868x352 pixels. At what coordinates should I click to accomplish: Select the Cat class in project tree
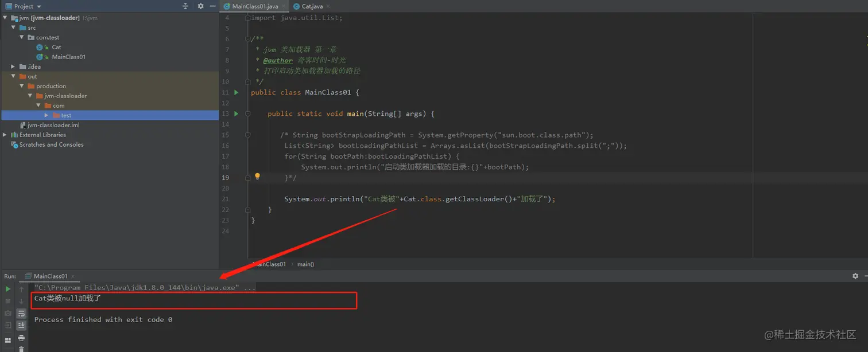point(56,47)
